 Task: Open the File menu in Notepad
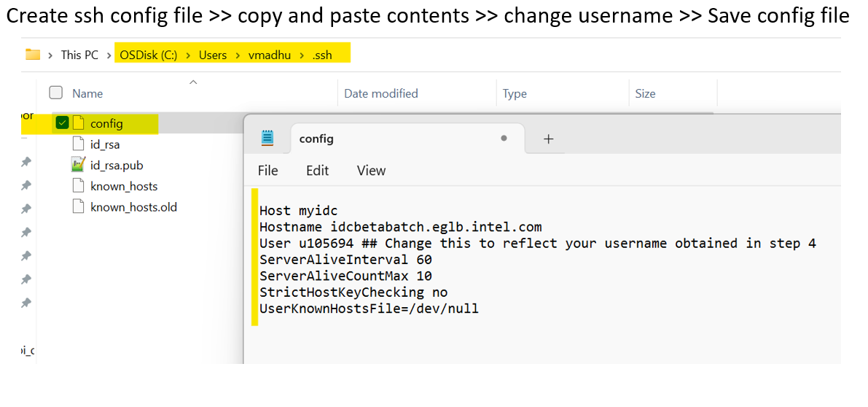[268, 171]
